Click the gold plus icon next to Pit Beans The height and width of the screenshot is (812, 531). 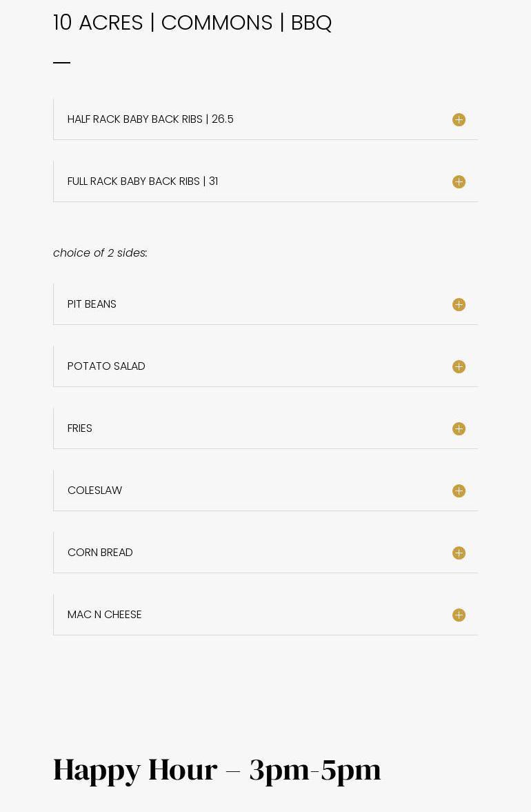click(459, 305)
